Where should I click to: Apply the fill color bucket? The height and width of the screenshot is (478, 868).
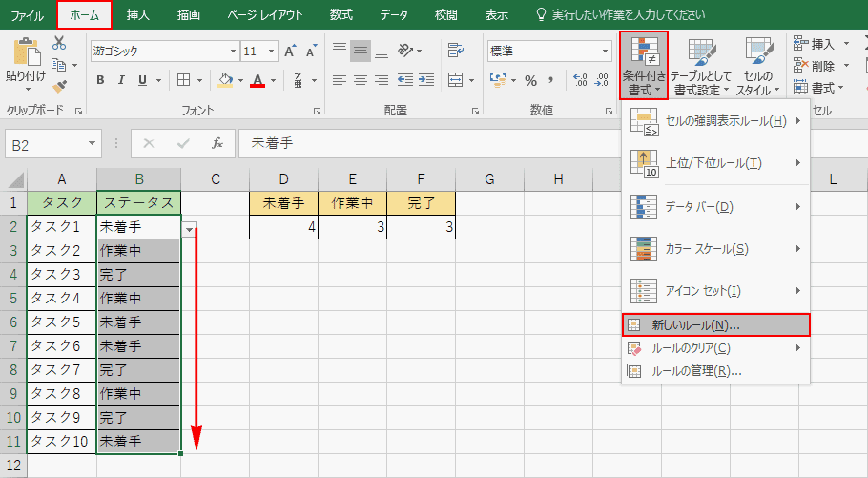coord(225,80)
